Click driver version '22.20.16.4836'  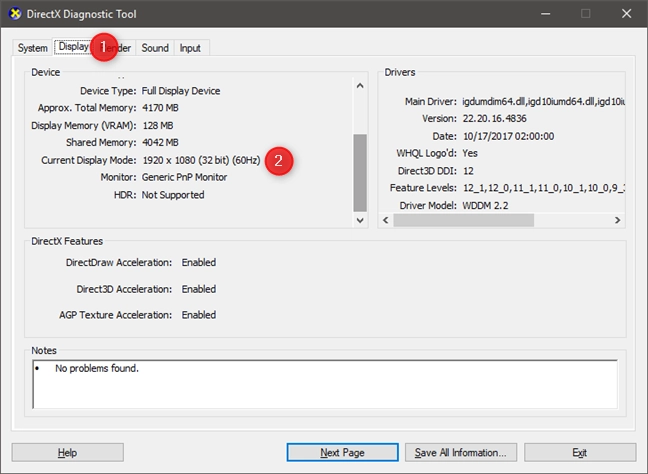[495, 119]
